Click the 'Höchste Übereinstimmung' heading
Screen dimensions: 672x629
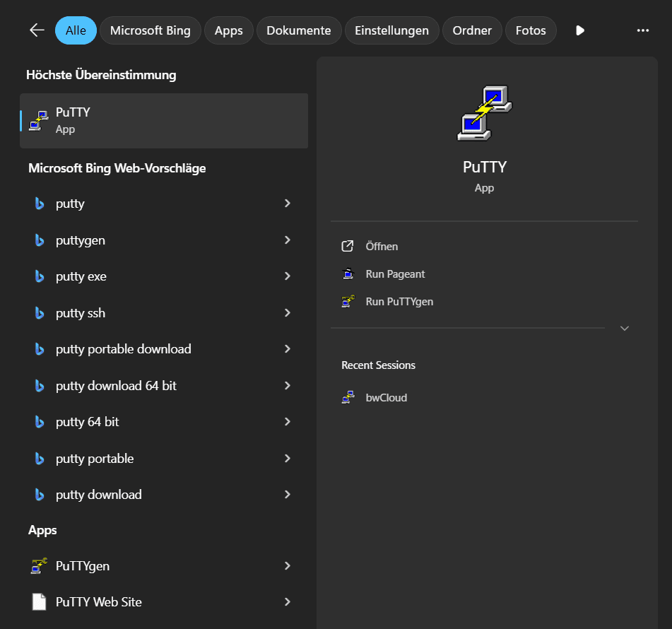click(x=101, y=75)
